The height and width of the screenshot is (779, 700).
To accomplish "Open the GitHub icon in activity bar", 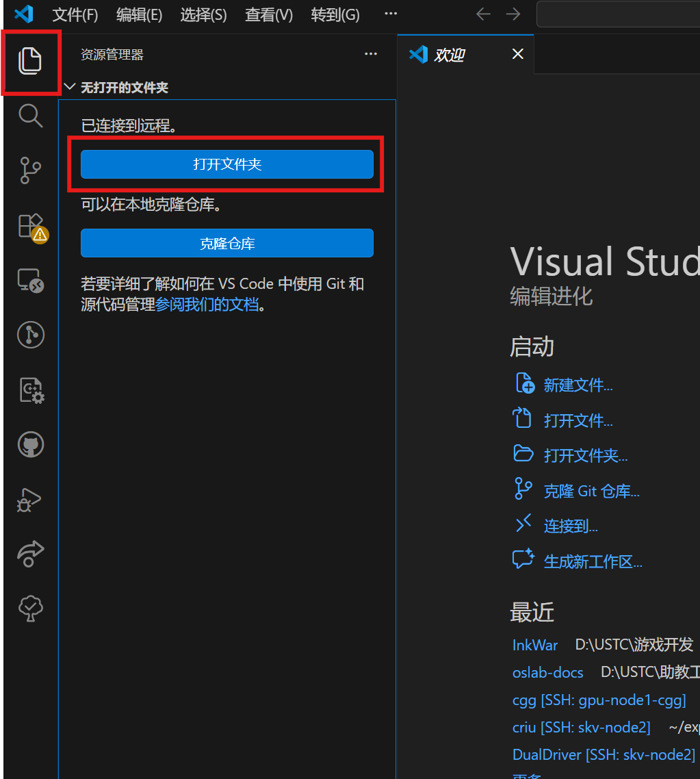I will pos(30,445).
